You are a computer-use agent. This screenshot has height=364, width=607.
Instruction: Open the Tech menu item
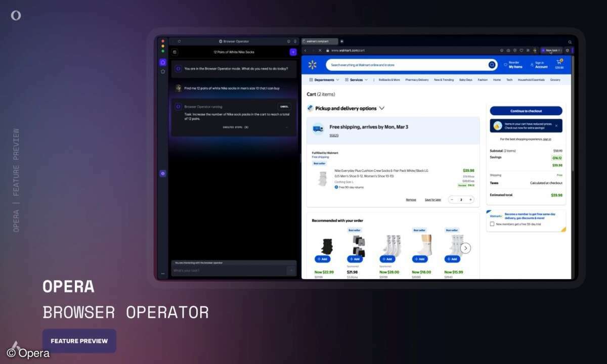pos(509,80)
